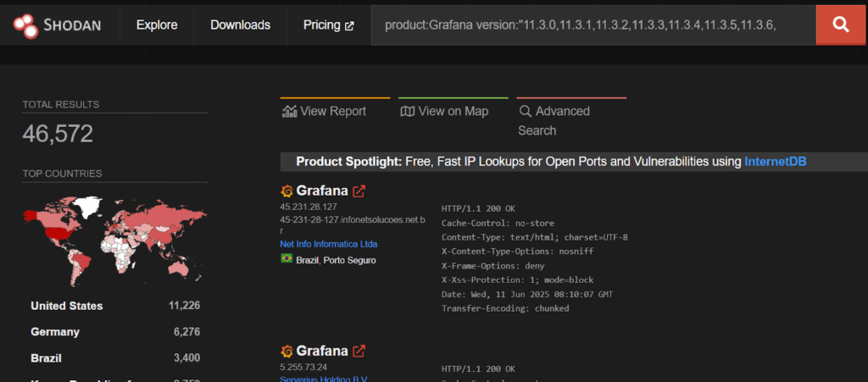Click location Brazil, Porto Seguro
868x382 pixels.
click(x=336, y=260)
